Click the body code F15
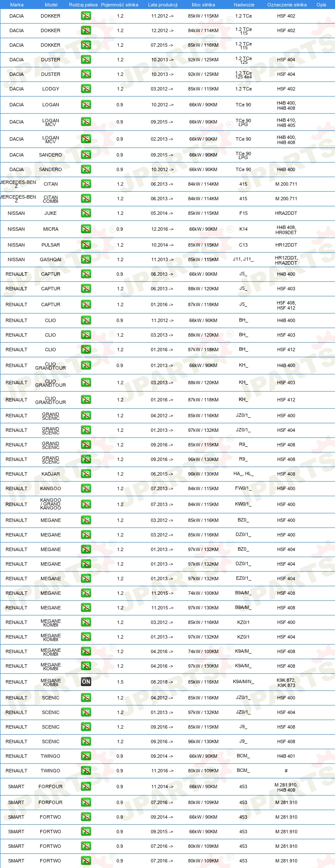Viewport: 335px width, 868px height. 243,213
